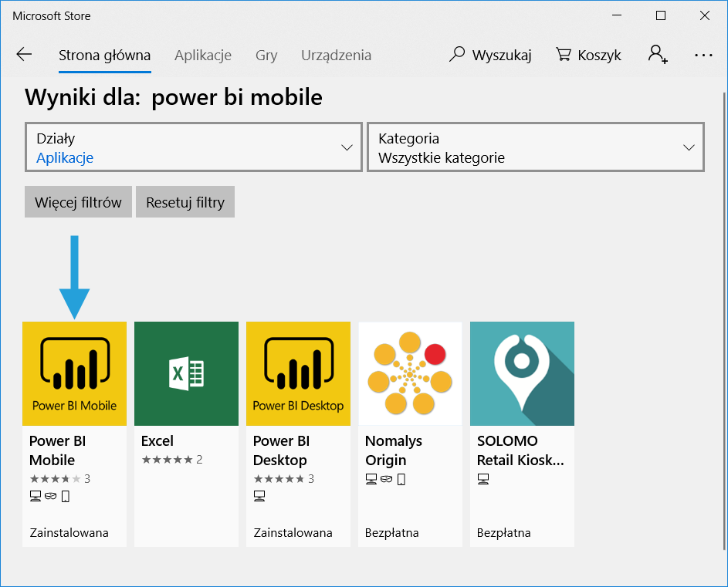728x587 pixels.
Task: Open the Urządzenia tab
Action: [336, 56]
